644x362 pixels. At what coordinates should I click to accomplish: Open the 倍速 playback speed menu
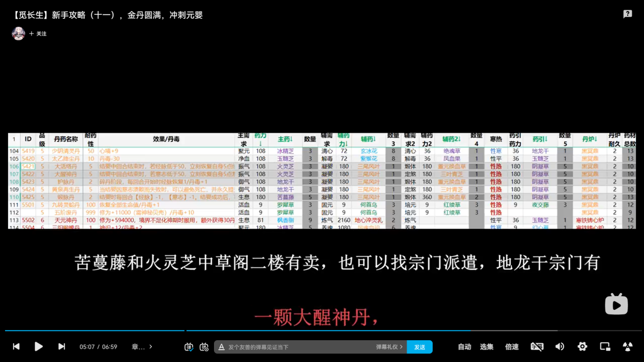[x=512, y=347]
